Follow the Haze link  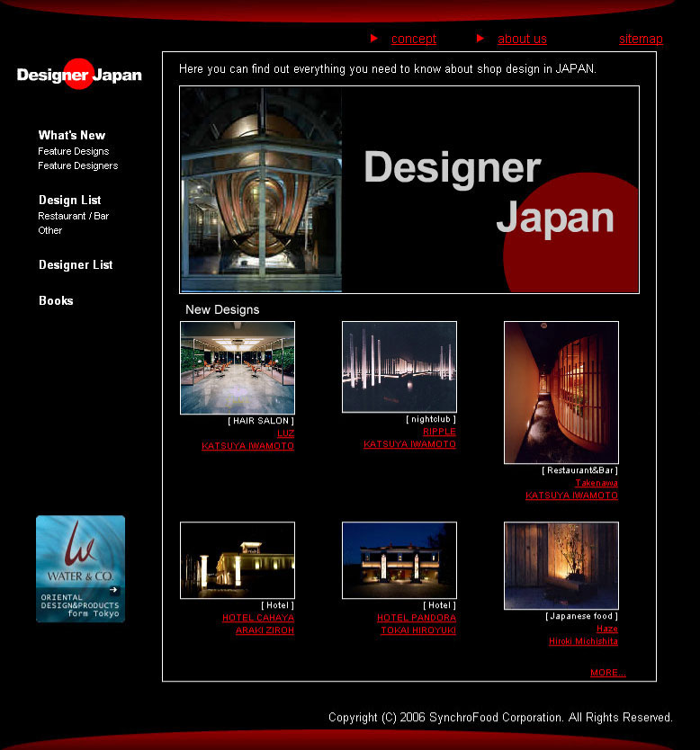[607, 629]
